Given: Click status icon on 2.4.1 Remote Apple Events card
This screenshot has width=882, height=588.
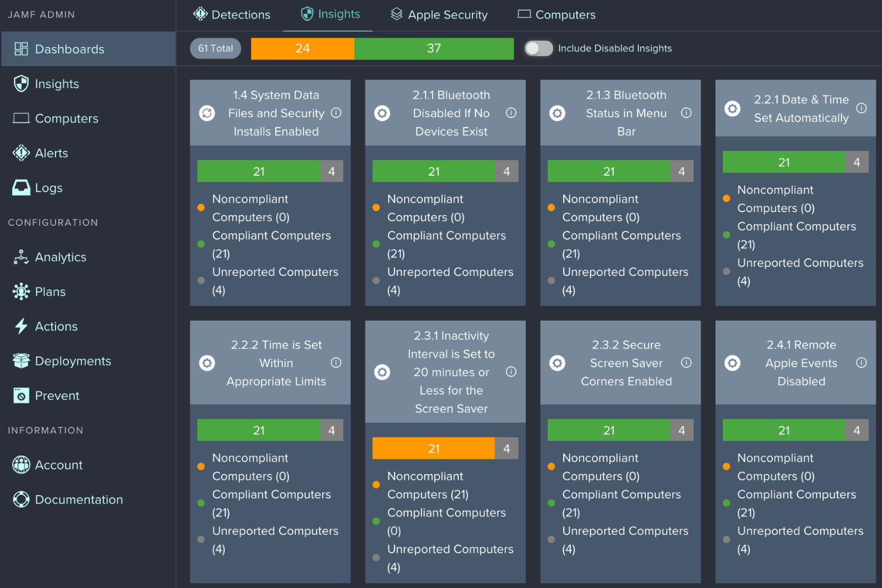Looking at the screenshot, I should pos(733,363).
